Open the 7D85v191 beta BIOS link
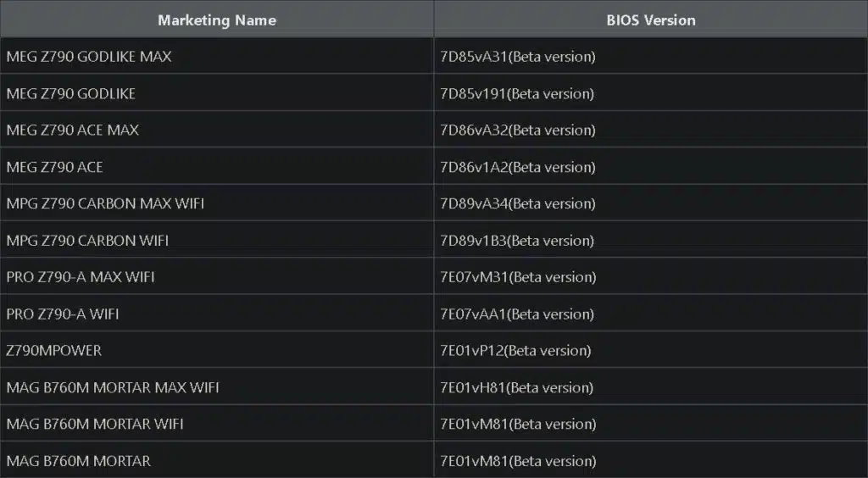Screen dimensions: 868x478 click(x=517, y=93)
